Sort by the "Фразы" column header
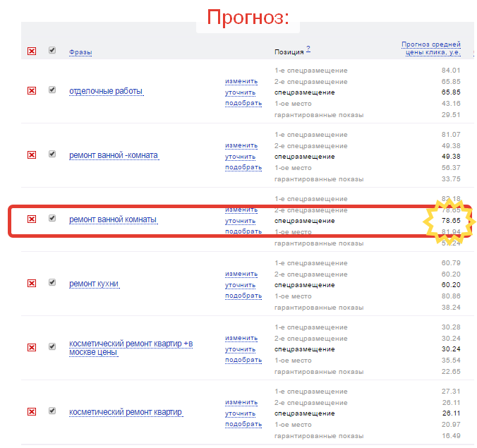Image resolution: width=477 pixels, height=448 pixels. pos(80,52)
